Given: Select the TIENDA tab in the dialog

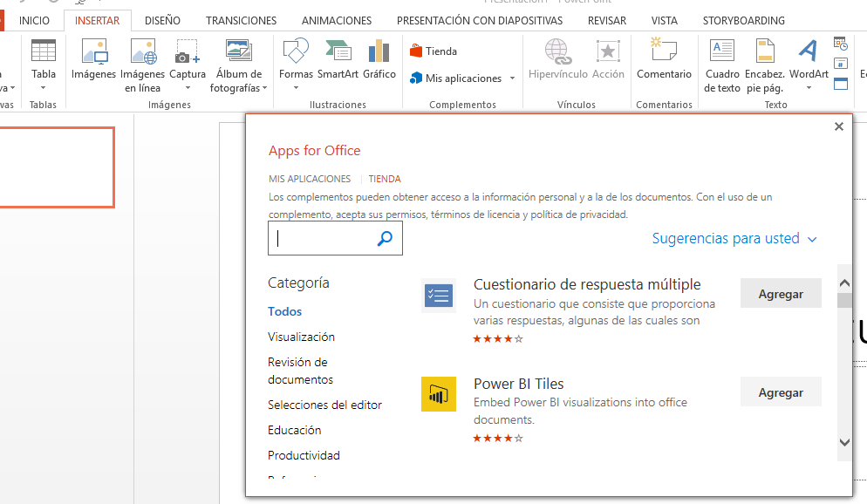Looking at the screenshot, I should point(385,179).
